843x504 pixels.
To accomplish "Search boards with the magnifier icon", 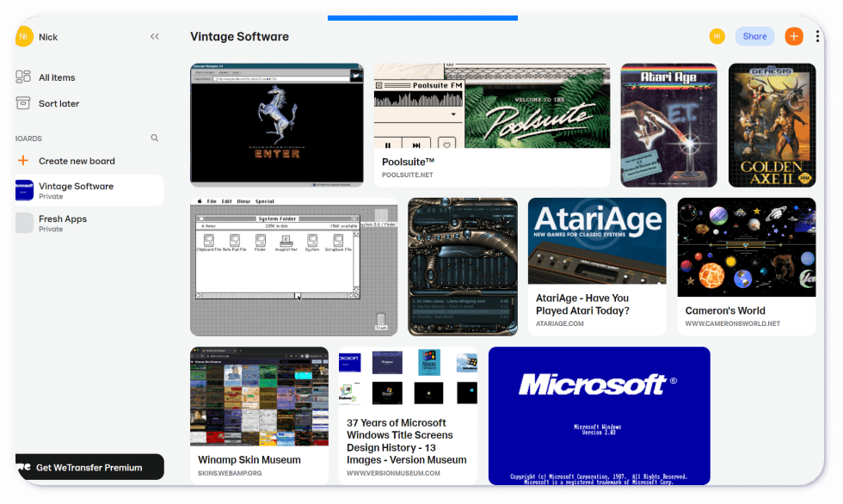I will click(x=154, y=138).
